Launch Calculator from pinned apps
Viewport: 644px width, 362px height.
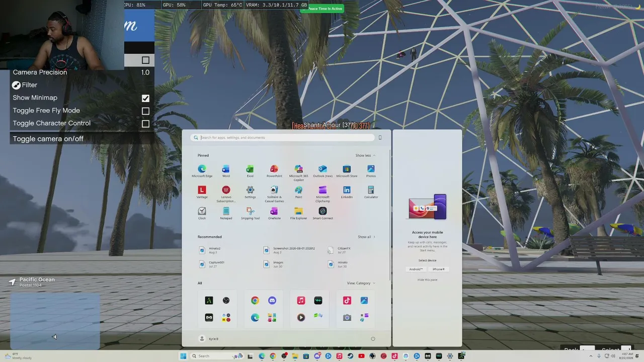tap(371, 192)
